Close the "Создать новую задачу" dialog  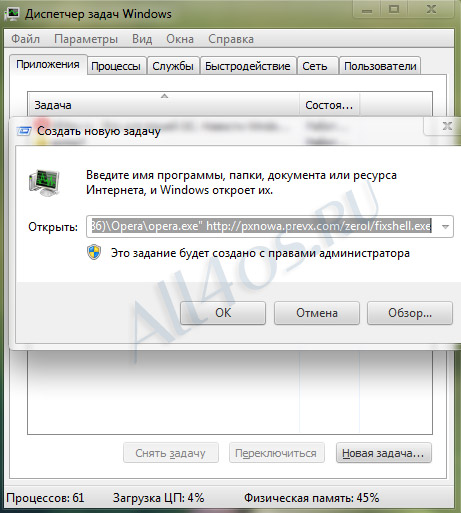[x=447, y=126]
